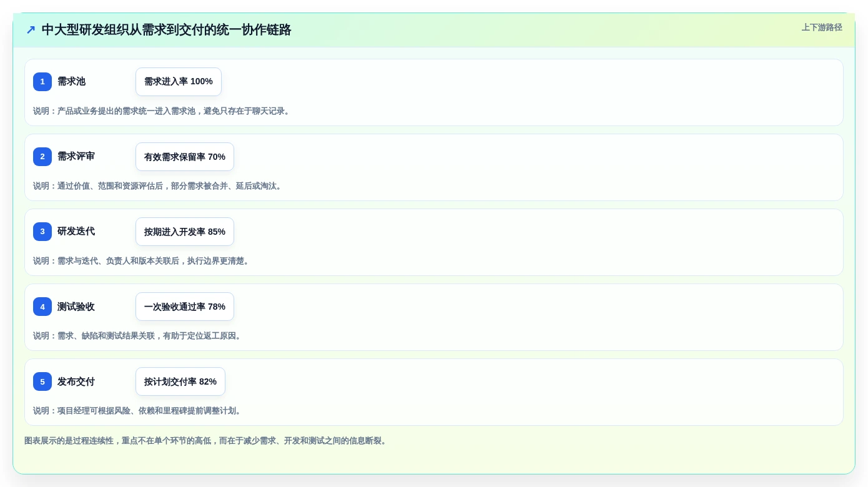Select the 需求进入率 100% metric chip

click(x=179, y=82)
